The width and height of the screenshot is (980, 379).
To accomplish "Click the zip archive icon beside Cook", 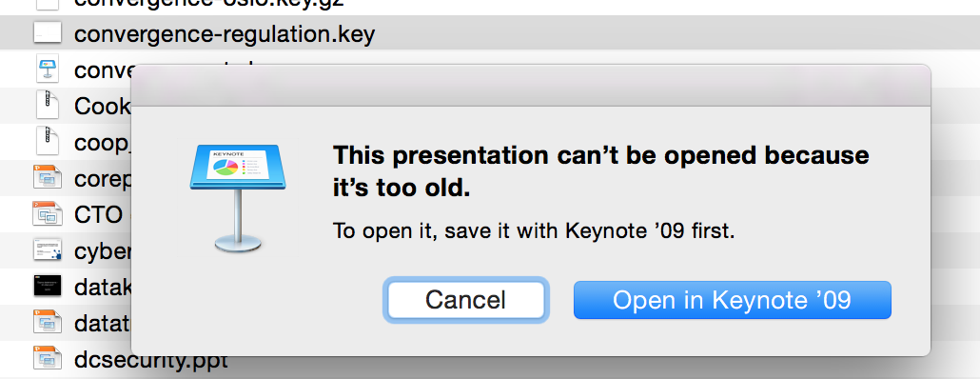I will tap(48, 105).
